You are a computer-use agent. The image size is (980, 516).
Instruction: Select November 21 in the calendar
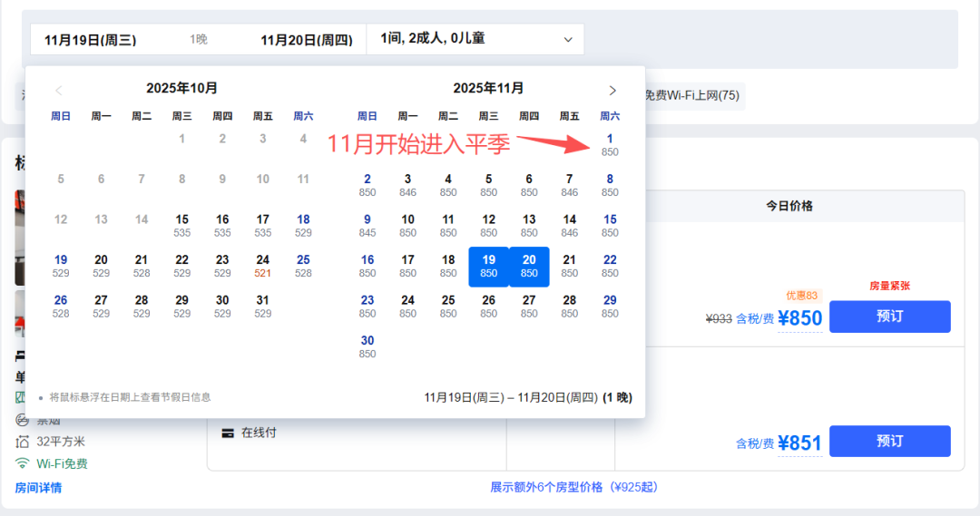pos(569,266)
